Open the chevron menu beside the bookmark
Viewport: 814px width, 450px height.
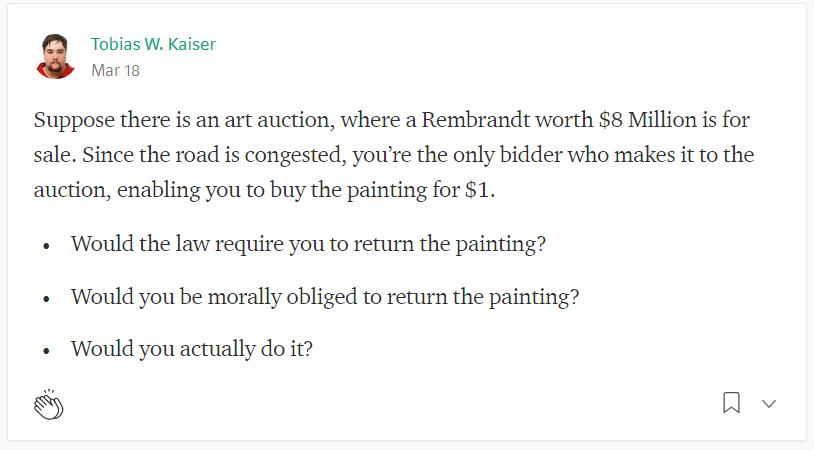pos(769,404)
